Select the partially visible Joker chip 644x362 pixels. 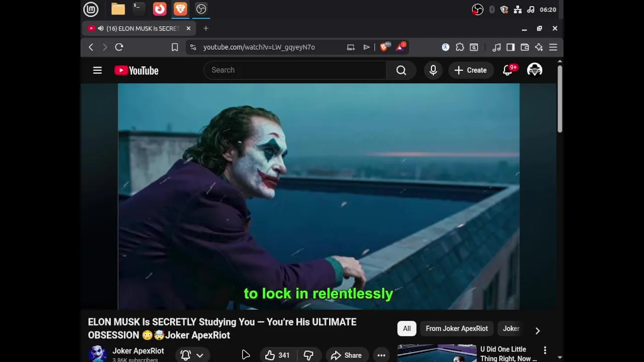click(x=511, y=329)
